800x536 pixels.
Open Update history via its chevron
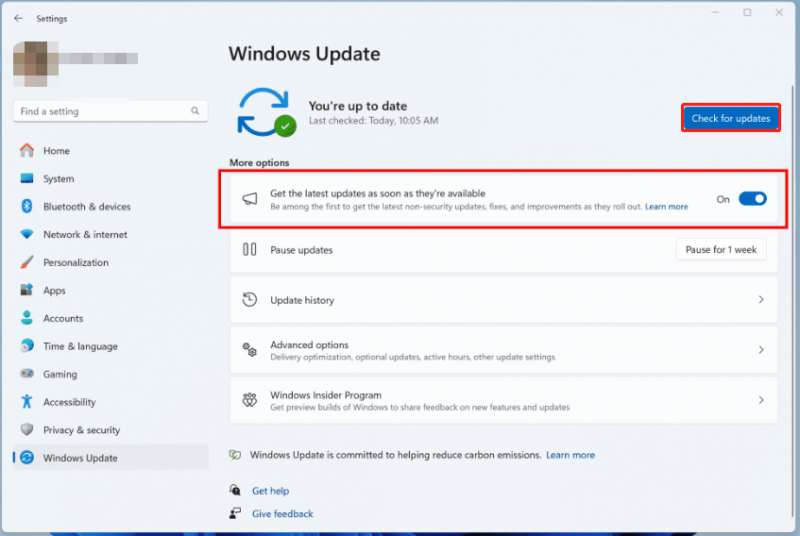tap(761, 299)
